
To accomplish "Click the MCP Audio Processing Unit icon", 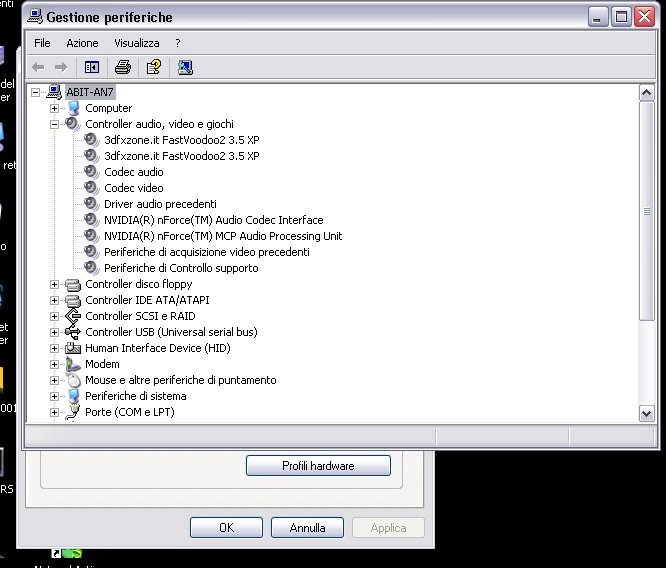I will click(x=91, y=236).
